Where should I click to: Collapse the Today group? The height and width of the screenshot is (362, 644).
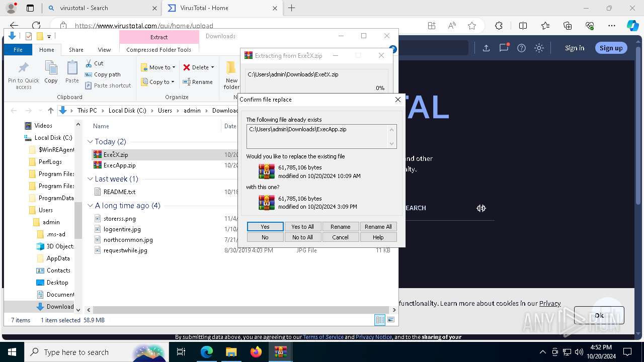(91, 142)
